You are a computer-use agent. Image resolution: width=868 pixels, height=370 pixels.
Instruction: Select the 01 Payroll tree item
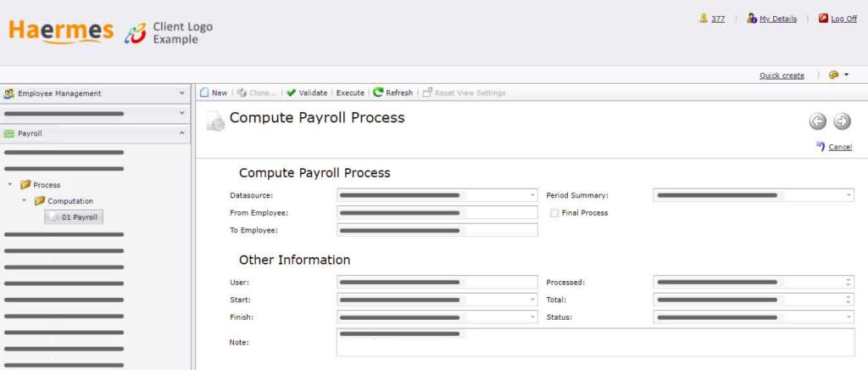tap(74, 217)
